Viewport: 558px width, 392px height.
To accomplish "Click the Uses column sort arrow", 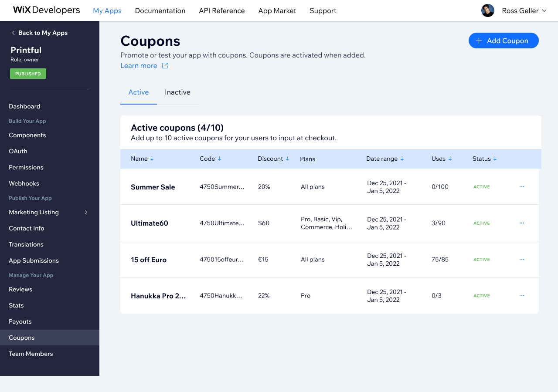I will 450,159.
